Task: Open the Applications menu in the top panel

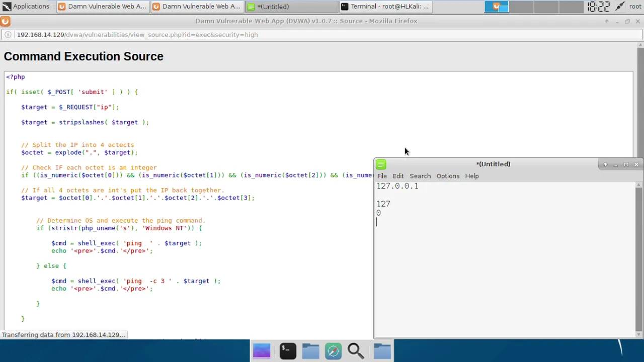Action: 26,7
